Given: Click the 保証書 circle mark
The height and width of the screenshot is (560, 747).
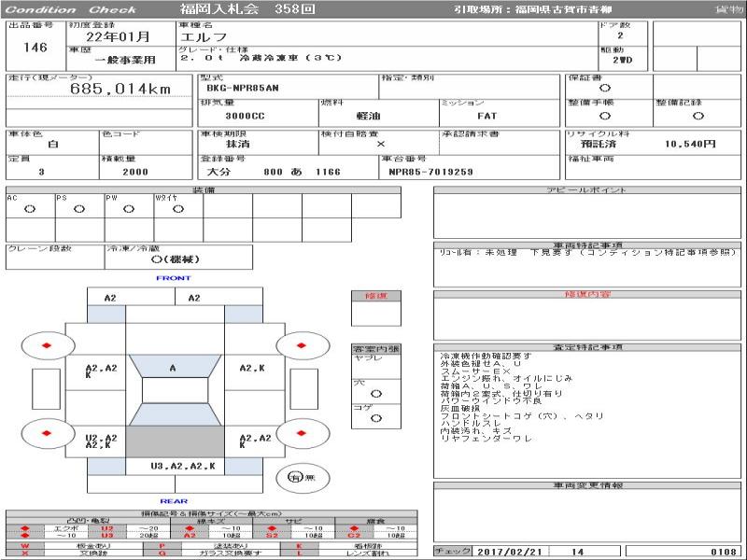Looking at the screenshot, I should 604,88.
